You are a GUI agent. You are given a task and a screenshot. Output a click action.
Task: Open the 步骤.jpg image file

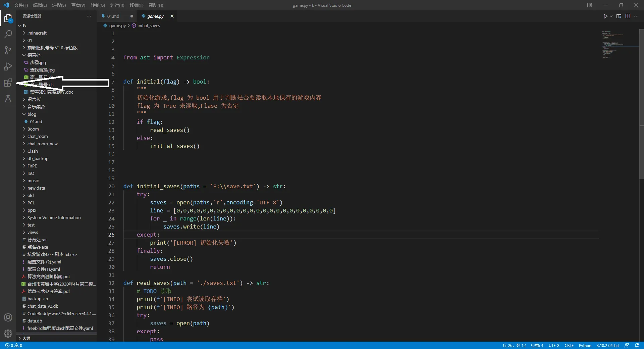click(56, 62)
